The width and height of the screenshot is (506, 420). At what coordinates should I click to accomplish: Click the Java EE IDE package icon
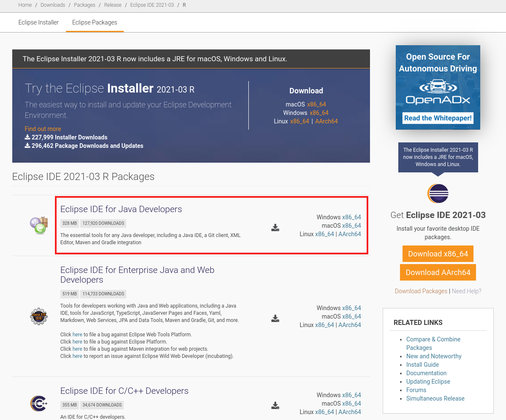[39, 316]
